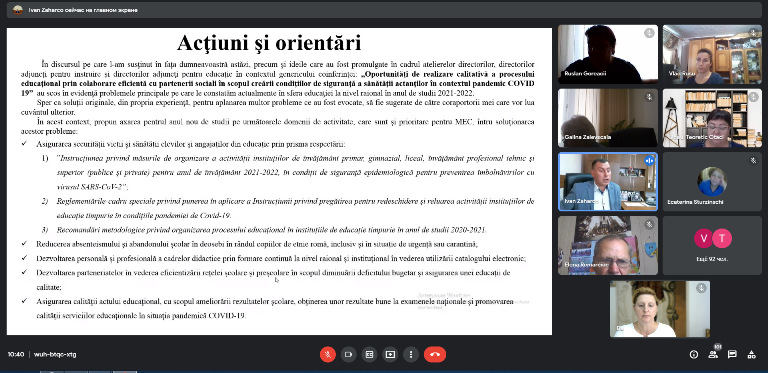Turn on the camera button
The height and width of the screenshot is (373, 768).
point(349,354)
